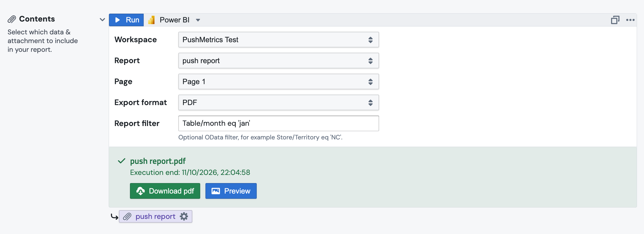Click the push report.pdf file name
This screenshot has height=234, width=644.
pyautogui.click(x=158, y=161)
